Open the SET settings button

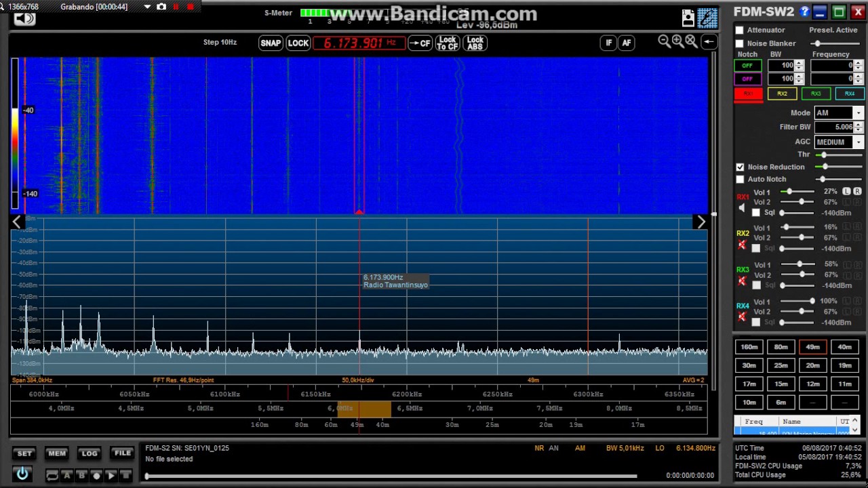tap(24, 453)
